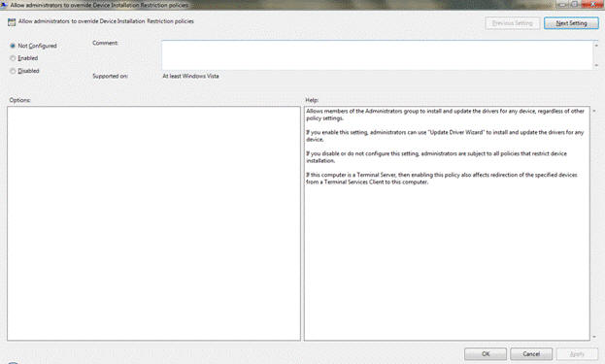Click the Comment box scroll-up arrow
Screen dimensions: 605x364
point(596,45)
